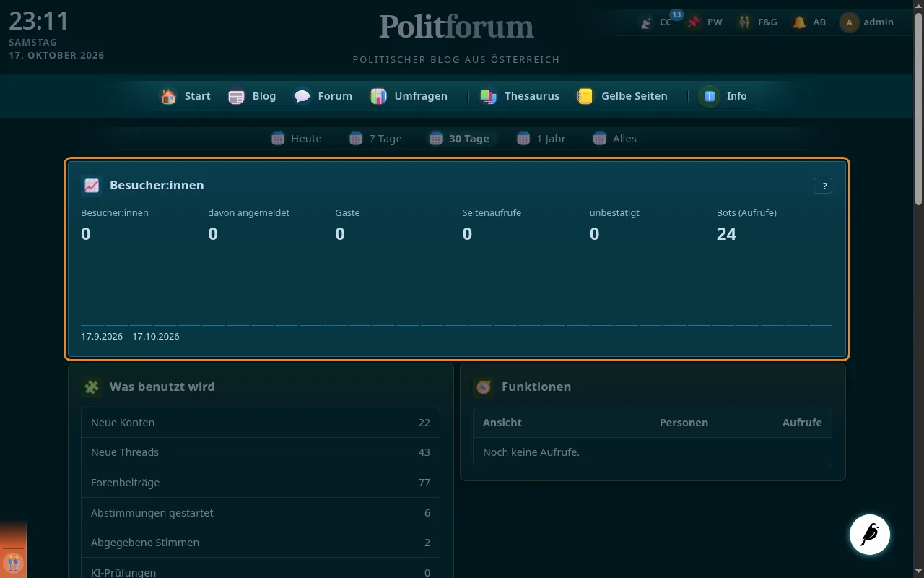Click the Abgegebene Stimmen row

(x=261, y=543)
